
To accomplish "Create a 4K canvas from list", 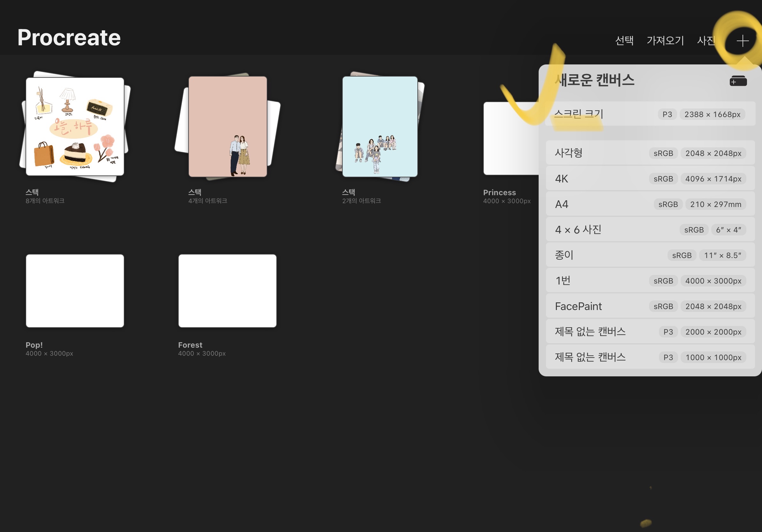I will click(x=650, y=179).
